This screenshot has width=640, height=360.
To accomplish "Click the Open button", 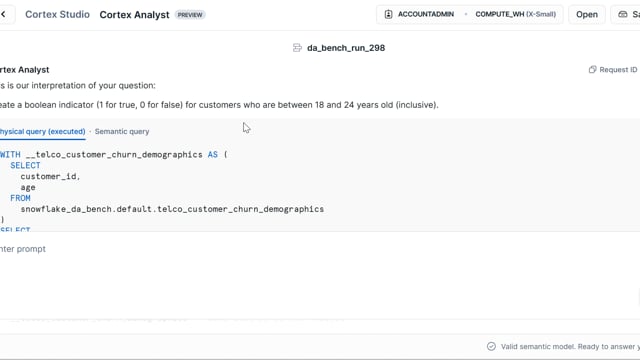I will [587, 14].
